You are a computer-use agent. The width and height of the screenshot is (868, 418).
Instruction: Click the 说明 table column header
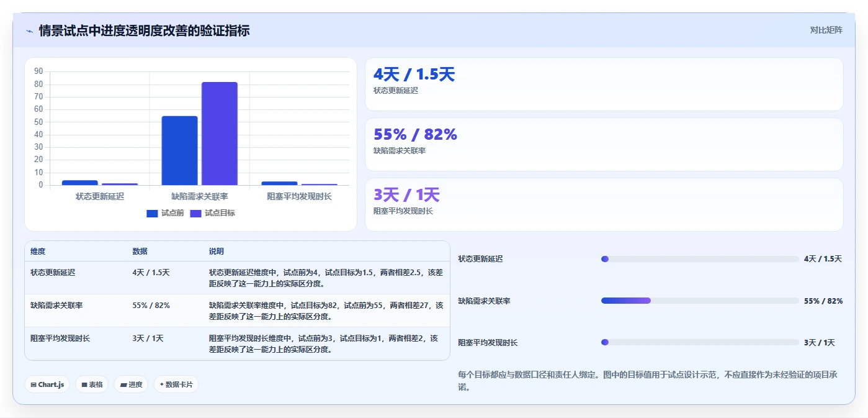[217, 252]
